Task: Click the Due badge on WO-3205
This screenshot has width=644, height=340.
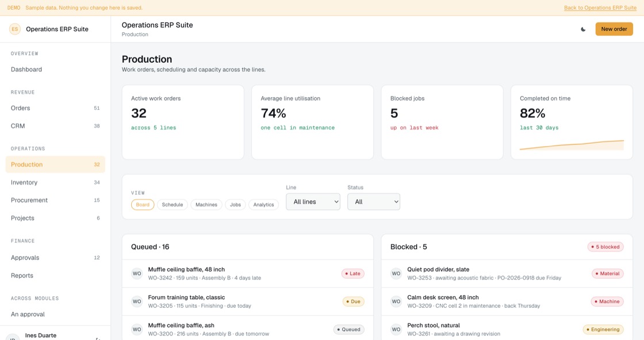Action: coord(353,301)
